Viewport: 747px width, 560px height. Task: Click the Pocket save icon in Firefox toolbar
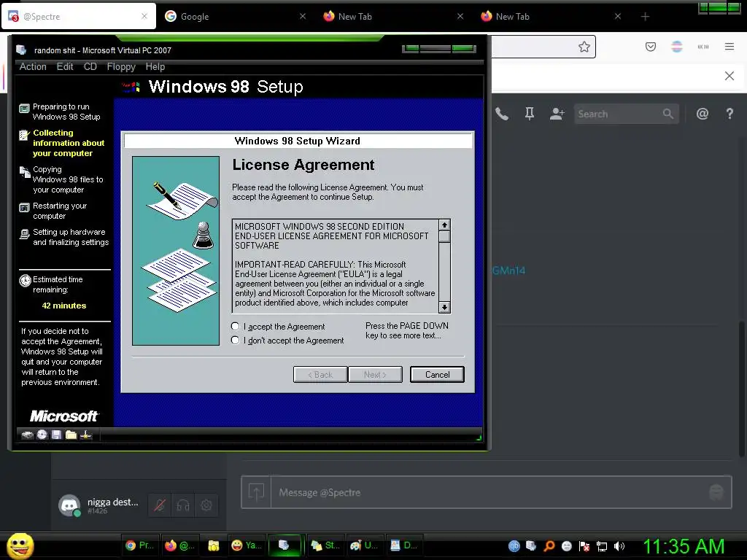coord(651,47)
